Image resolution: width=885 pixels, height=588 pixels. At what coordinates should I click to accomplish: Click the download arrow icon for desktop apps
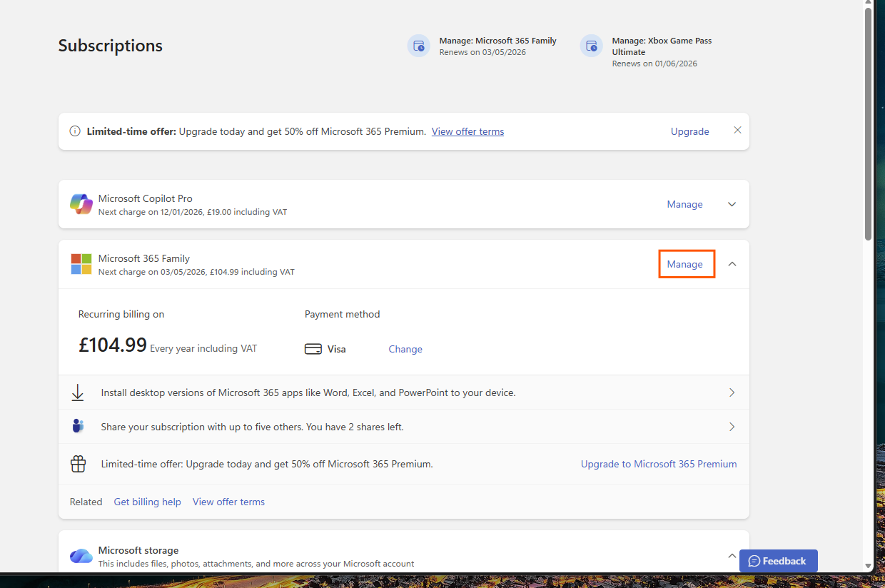point(78,392)
